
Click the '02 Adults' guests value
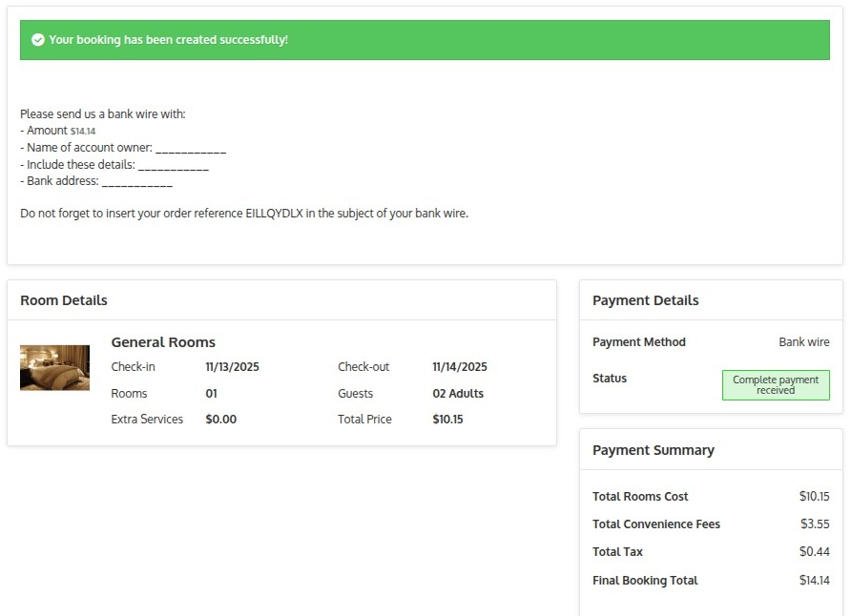(458, 394)
